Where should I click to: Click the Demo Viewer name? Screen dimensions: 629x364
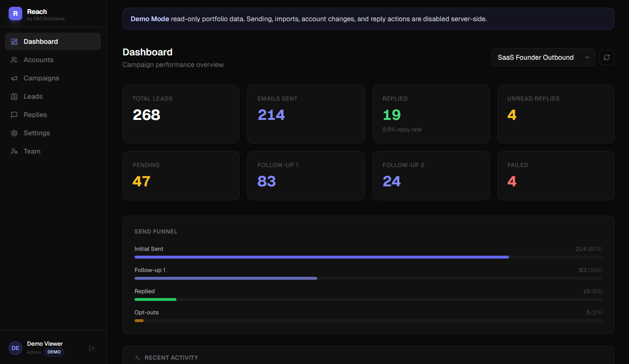pos(45,344)
